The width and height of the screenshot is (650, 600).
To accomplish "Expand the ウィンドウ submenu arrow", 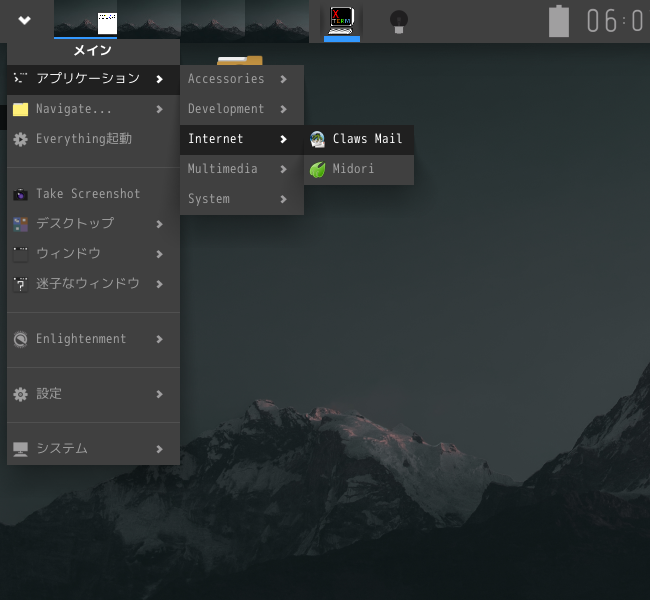I will tap(160, 254).
